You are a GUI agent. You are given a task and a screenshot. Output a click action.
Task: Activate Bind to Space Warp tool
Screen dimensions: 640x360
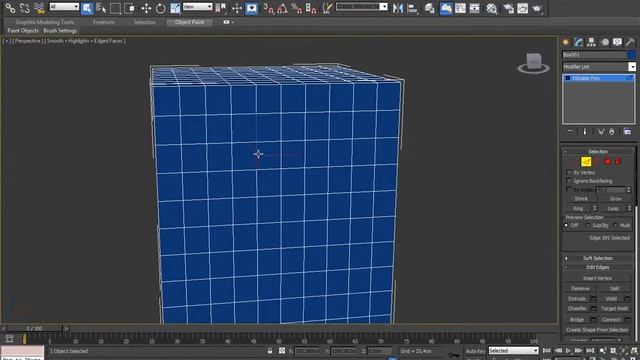coord(39,8)
